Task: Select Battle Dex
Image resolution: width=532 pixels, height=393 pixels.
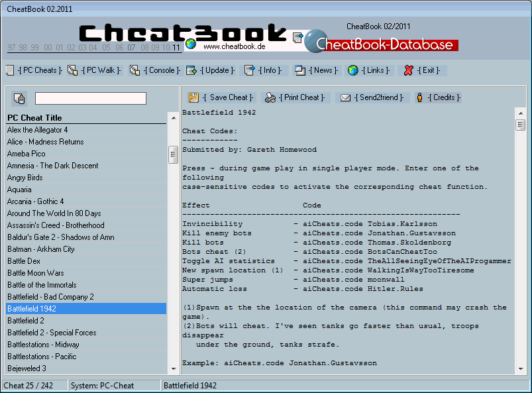Action: [87, 260]
